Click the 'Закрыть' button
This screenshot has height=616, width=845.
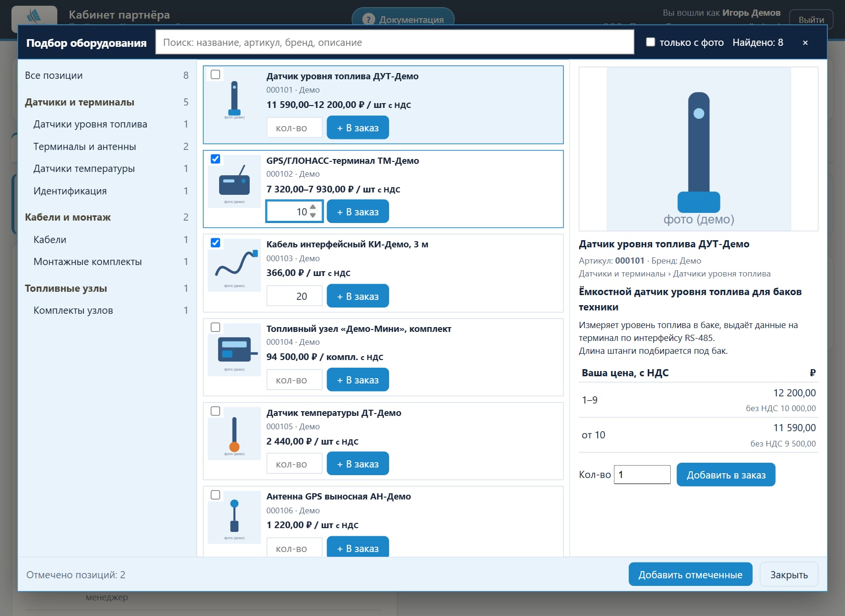click(789, 574)
